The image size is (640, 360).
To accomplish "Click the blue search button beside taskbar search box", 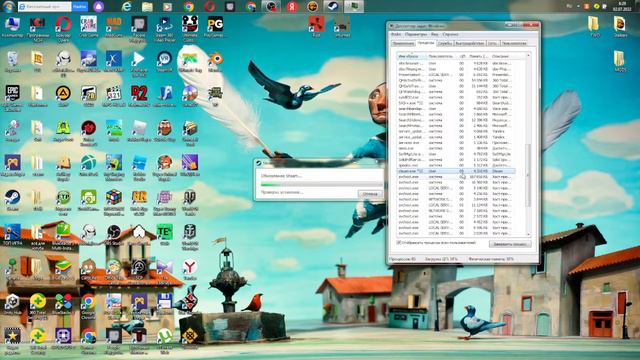I will 80,7.
